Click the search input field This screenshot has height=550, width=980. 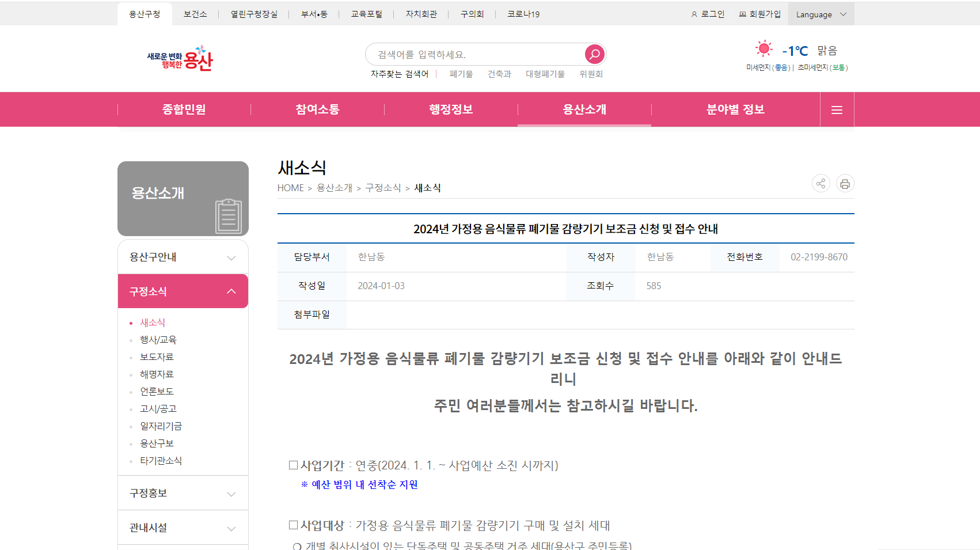coord(478,54)
